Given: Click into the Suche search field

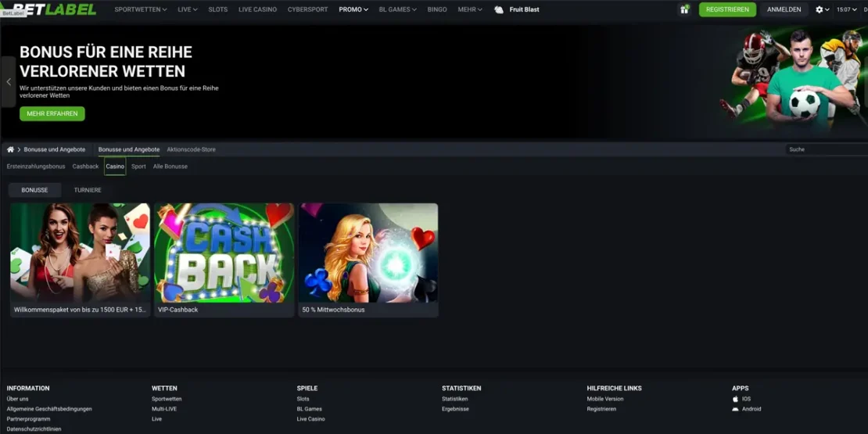Looking at the screenshot, I should pos(827,149).
